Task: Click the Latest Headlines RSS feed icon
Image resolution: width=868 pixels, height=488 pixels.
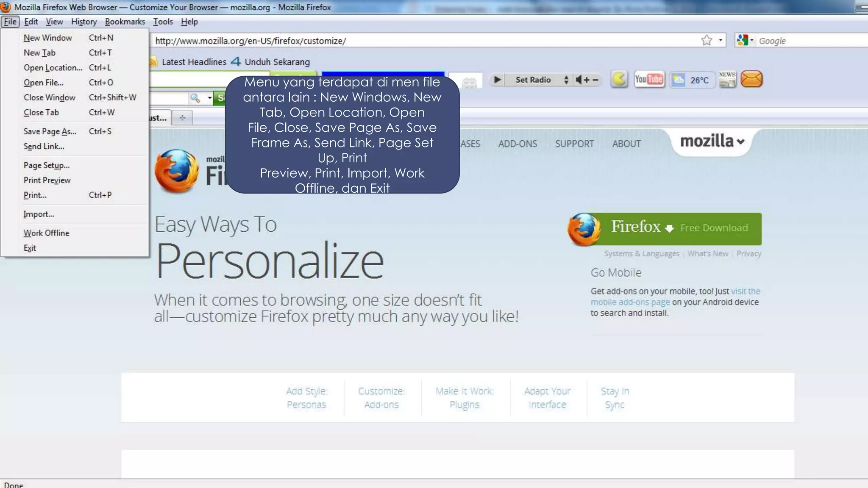Action: click(153, 62)
